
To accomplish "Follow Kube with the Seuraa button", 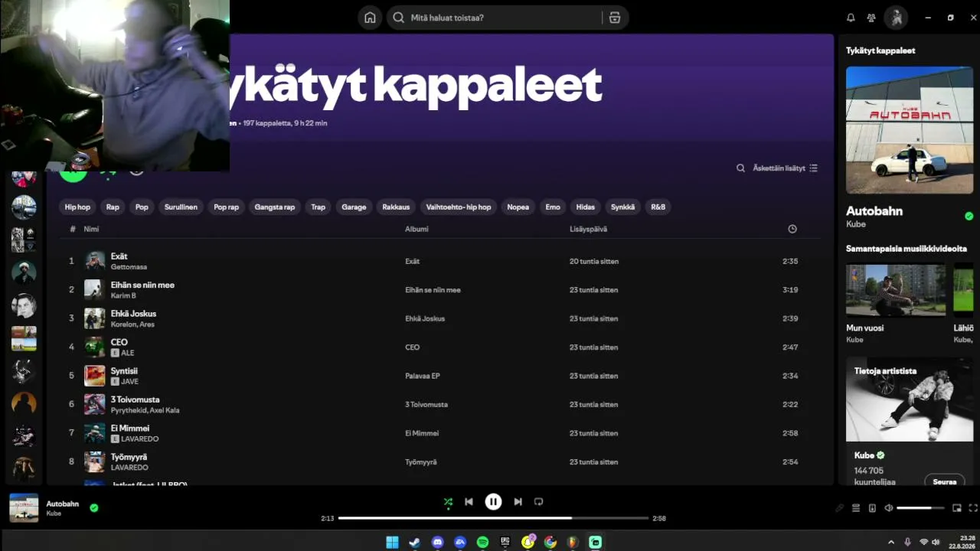I will tap(945, 481).
